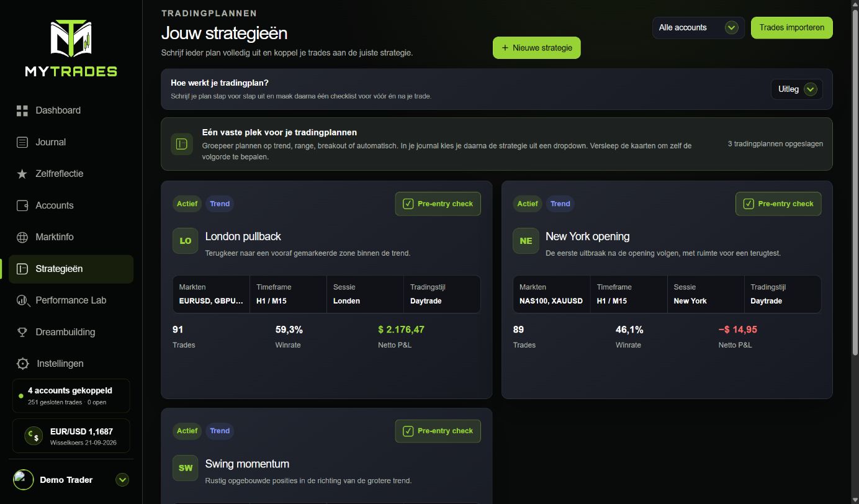Click the MyTrades logo

coord(71,48)
